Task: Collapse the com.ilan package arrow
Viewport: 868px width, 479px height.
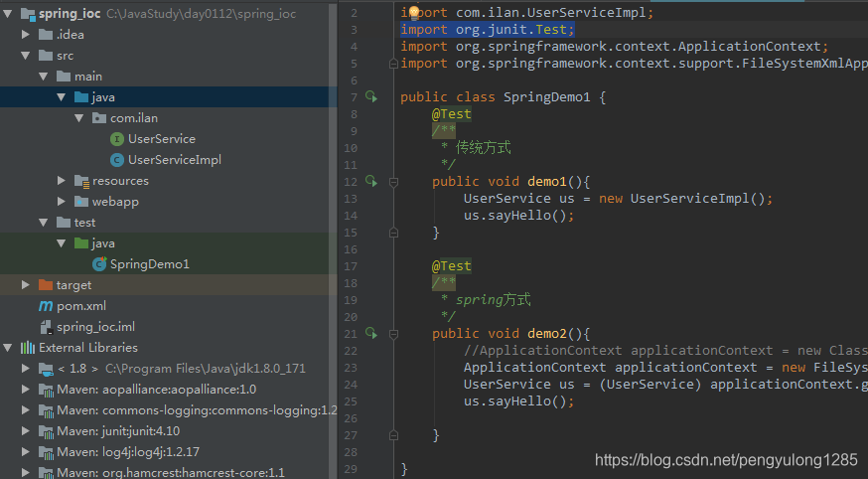Action: (x=78, y=118)
